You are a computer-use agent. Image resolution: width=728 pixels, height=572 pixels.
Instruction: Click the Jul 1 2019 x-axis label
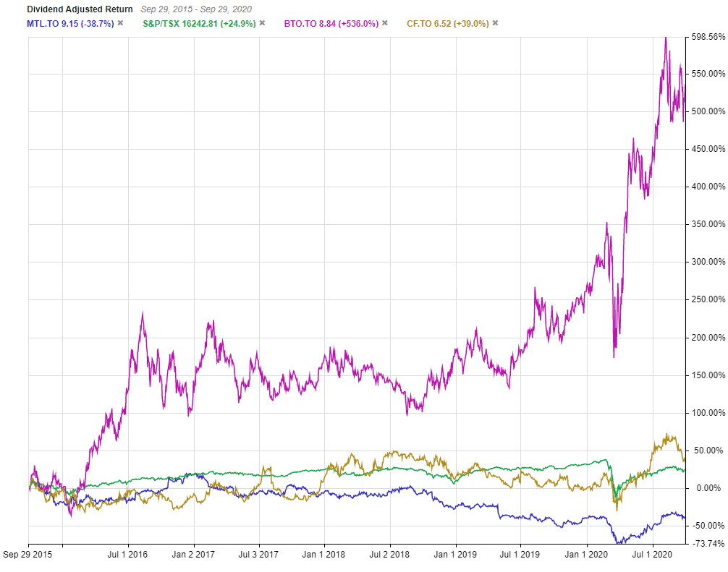pyautogui.click(x=520, y=555)
